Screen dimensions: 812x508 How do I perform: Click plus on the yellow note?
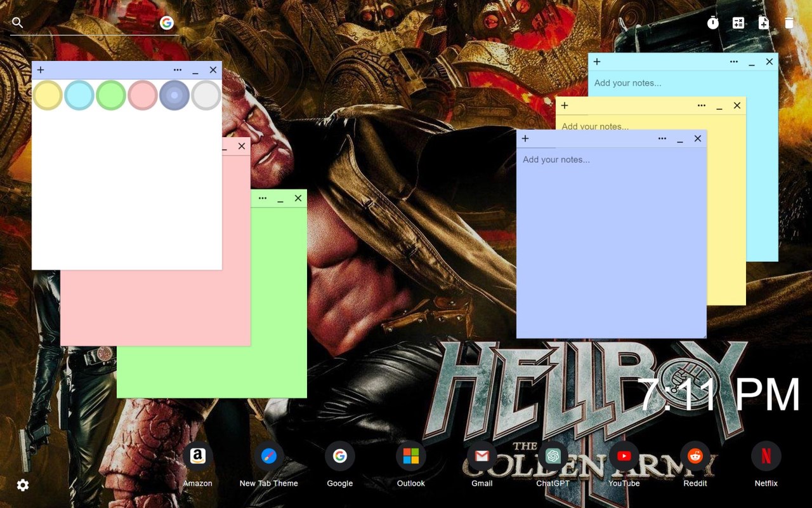coord(565,105)
